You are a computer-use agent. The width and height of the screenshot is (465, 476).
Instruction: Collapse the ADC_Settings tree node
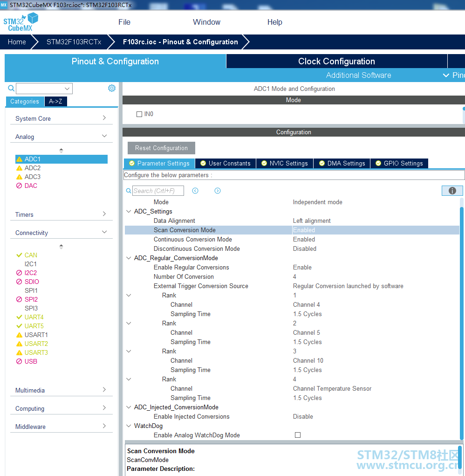point(129,211)
